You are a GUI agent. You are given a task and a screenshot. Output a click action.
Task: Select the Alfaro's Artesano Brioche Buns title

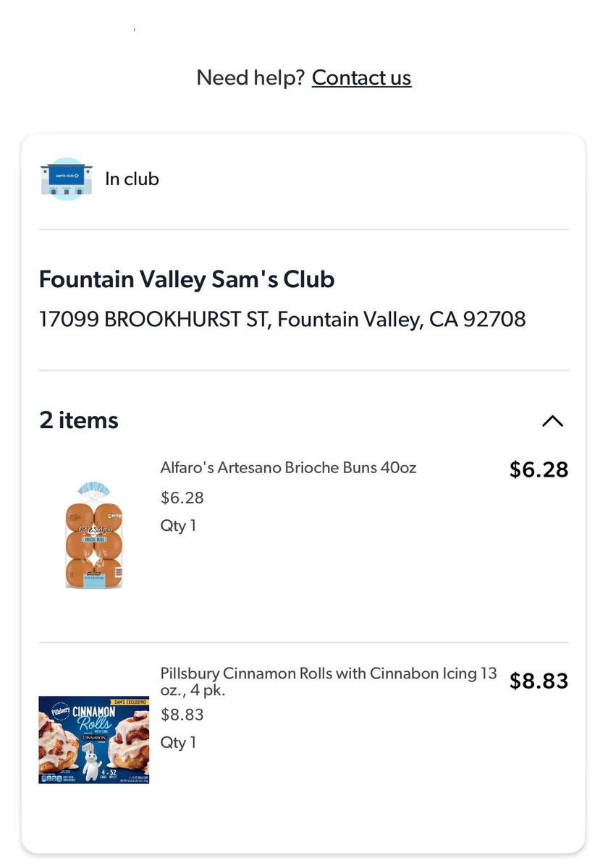(288, 467)
